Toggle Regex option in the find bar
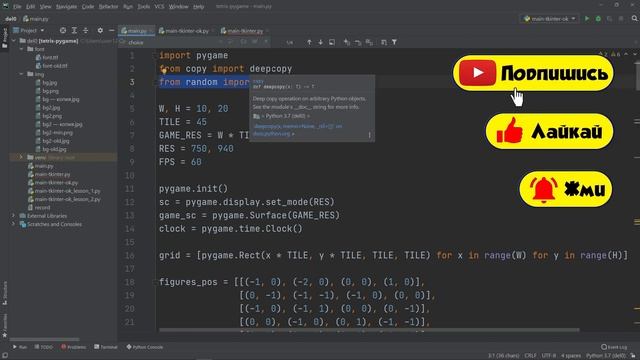Screen dimensions: 640x360 click(266, 42)
